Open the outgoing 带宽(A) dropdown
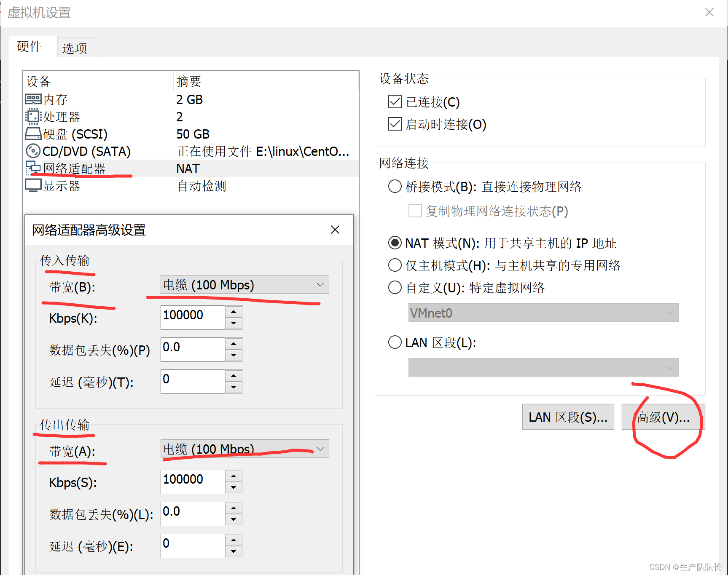 (244, 449)
